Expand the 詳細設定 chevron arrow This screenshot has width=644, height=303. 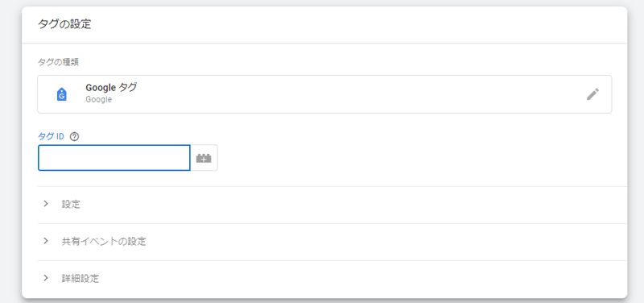click(x=46, y=278)
